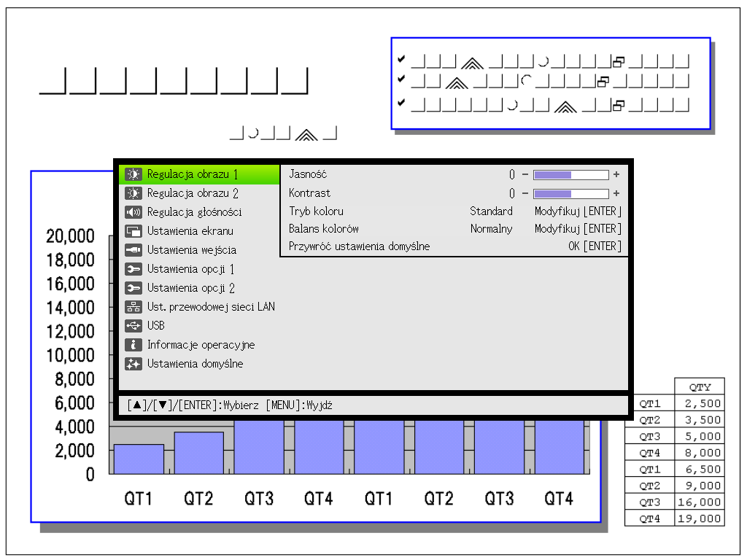Decrease Jasność with the minus sign
The image size is (747, 560).
[525, 175]
